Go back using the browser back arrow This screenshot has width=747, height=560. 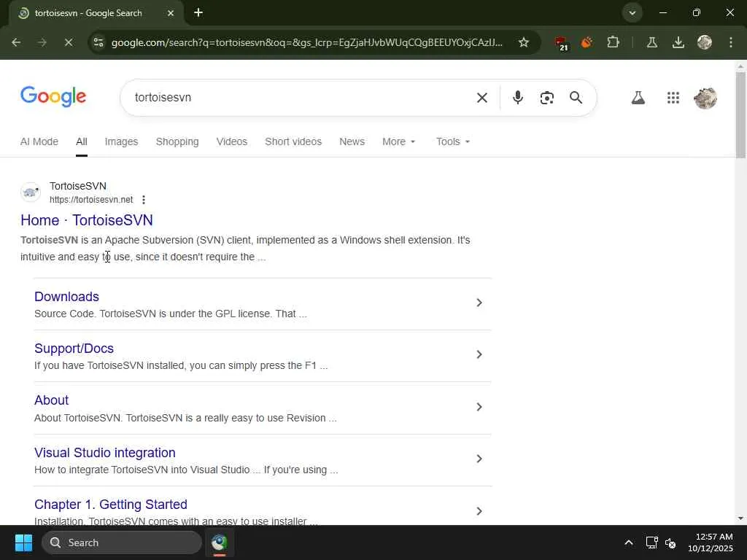pos(16,42)
